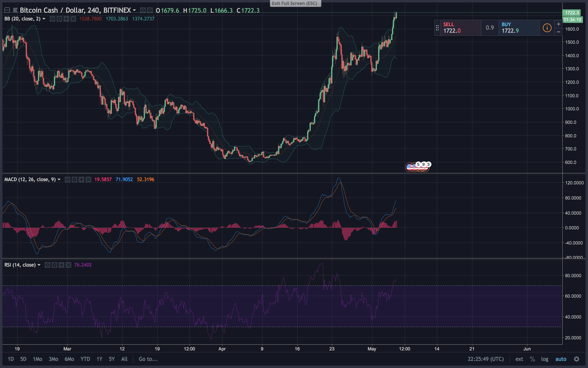Image resolution: width=588 pixels, height=368 pixels.
Task: Click the 22:25:49 (UTC) timezone clock
Action: pos(486,359)
